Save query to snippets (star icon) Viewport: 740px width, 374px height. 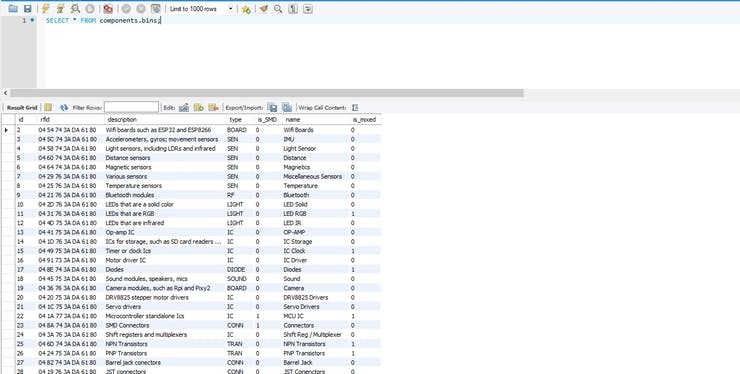[x=246, y=8]
